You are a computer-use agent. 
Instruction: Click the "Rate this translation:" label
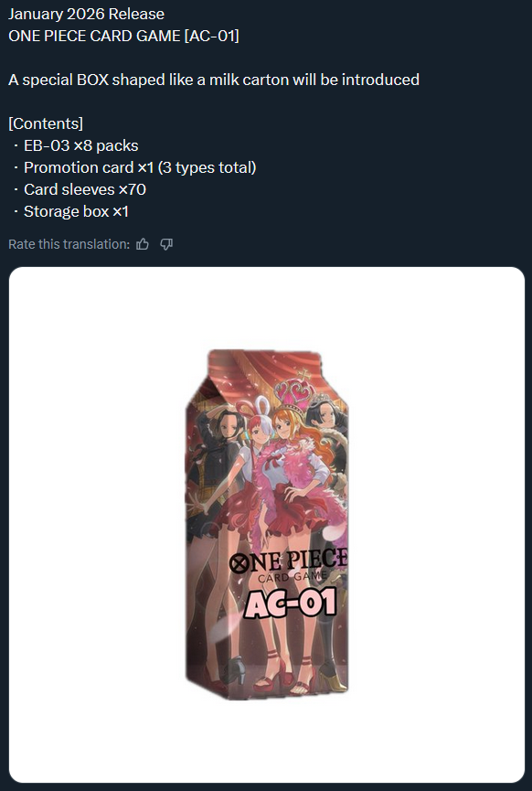(69, 244)
